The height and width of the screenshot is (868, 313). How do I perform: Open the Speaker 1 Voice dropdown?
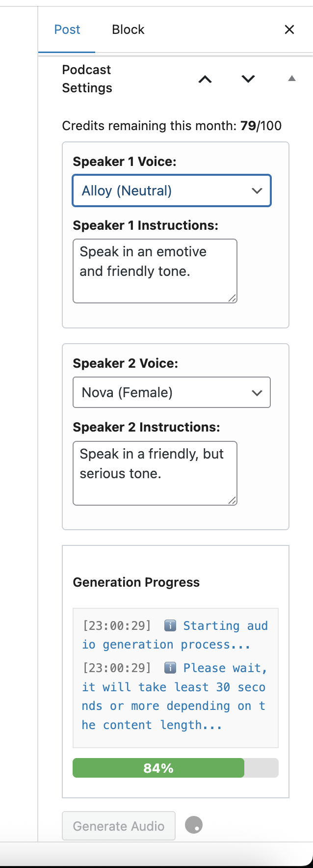point(172,191)
